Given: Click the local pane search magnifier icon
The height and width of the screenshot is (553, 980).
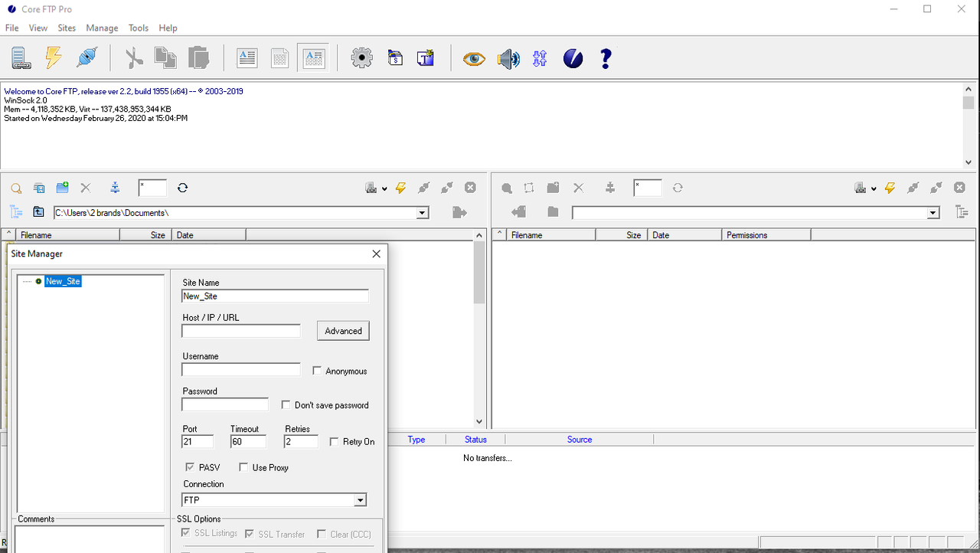Looking at the screenshot, I should [15, 188].
